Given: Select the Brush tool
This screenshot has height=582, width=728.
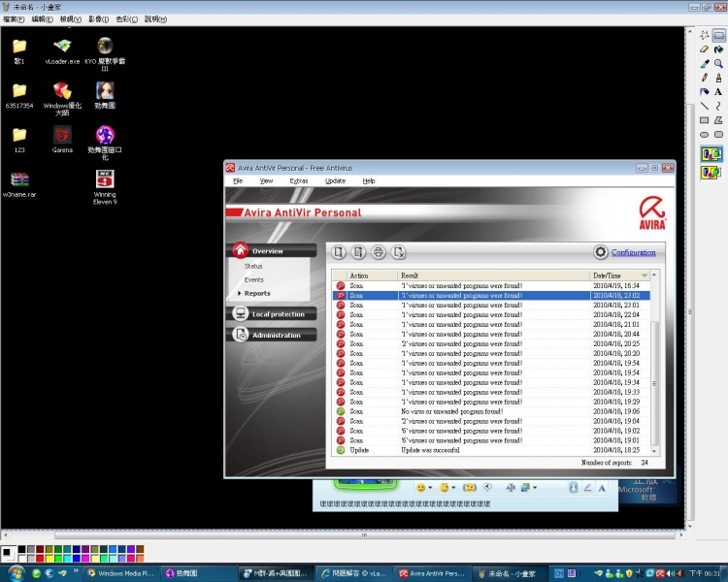Looking at the screenshot, I should [x=718, y=78].
